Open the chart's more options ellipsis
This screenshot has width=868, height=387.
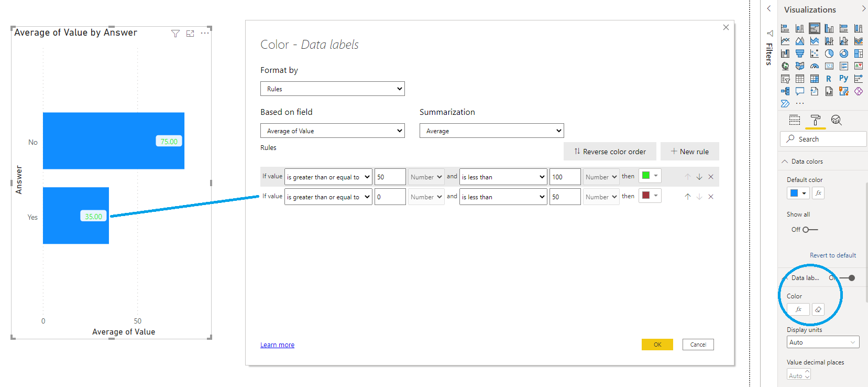[x=205, y=33]
